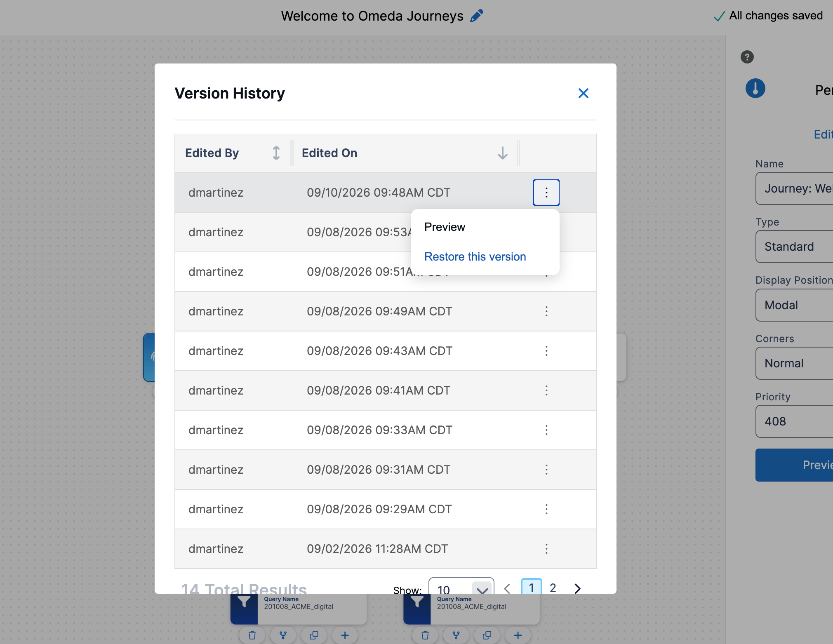Go to next page of results

click(x=577, y=588)
